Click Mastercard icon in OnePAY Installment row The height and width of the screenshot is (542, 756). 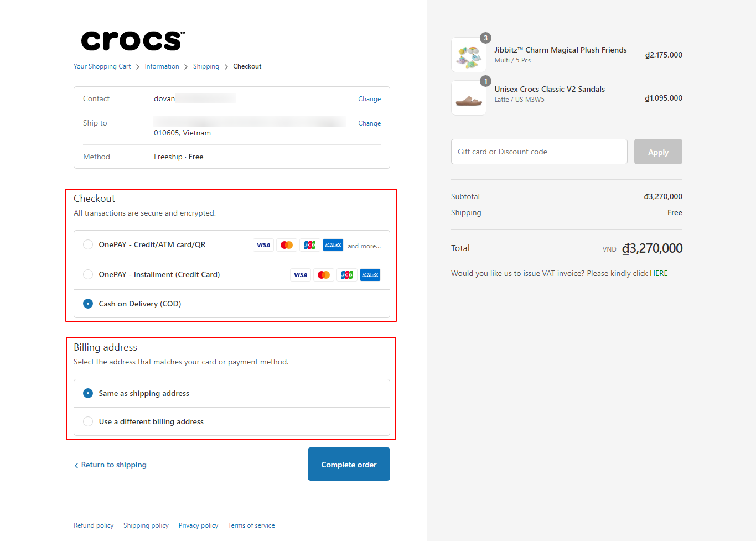coord(324,275)
